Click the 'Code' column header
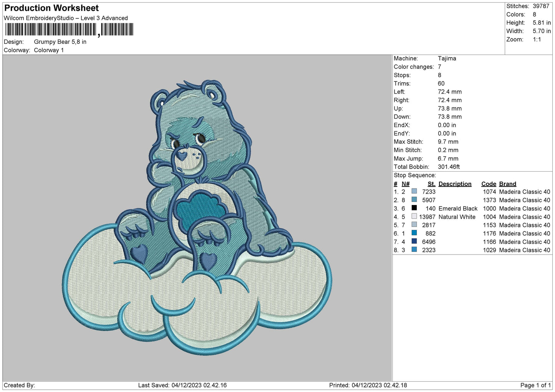555x392 pixels. coord(489,184)
